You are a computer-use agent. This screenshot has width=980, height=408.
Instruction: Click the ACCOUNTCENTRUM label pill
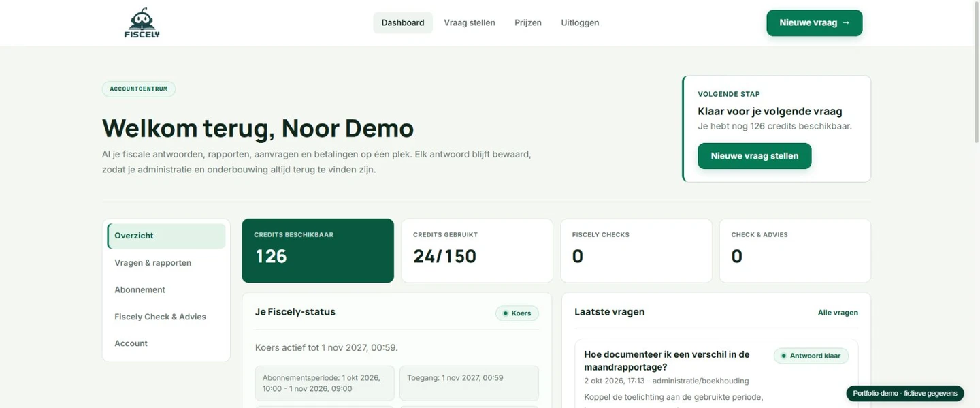coord(139,89)
